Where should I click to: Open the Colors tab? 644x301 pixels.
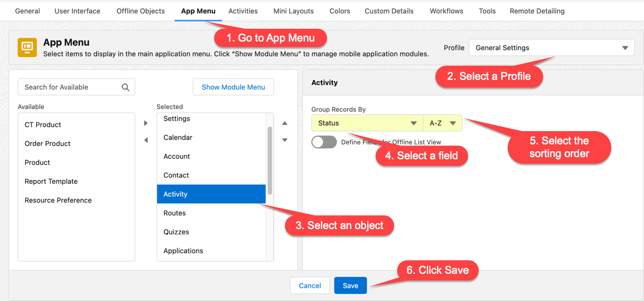click(340, 11)
